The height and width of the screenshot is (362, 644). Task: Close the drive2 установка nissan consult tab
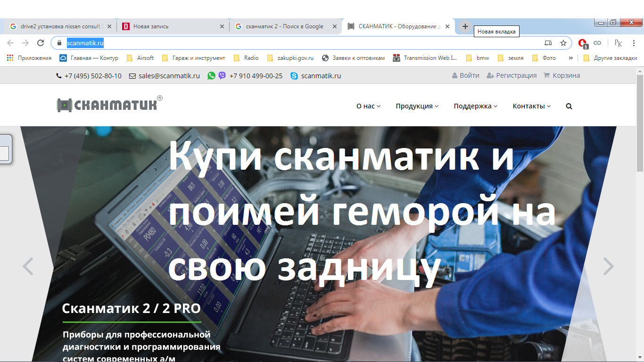tap(109, 26)
